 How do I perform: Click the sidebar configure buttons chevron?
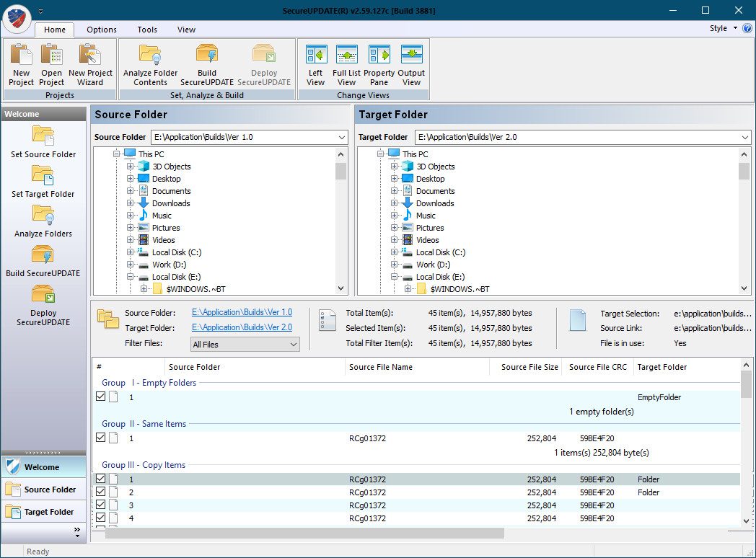[x=77, y=532]
